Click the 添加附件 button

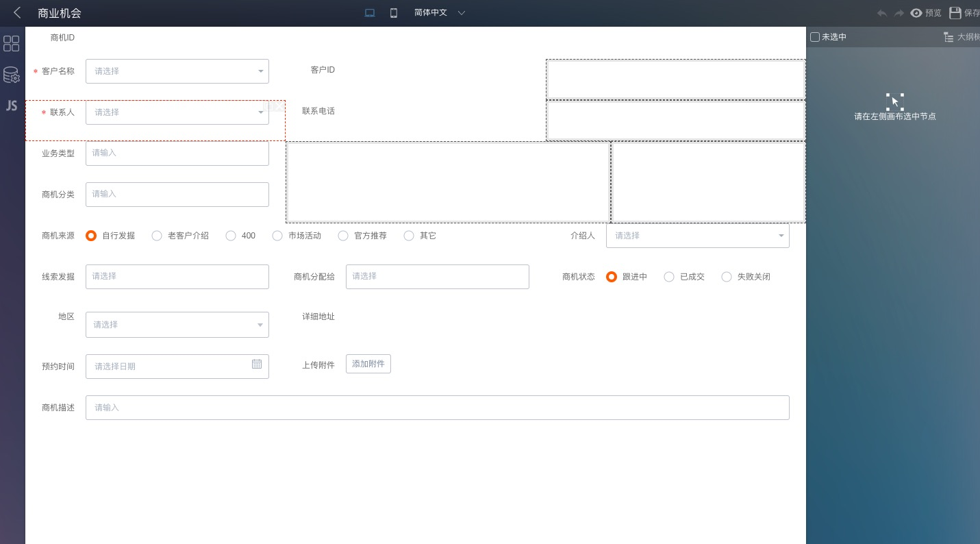(368, 364)
